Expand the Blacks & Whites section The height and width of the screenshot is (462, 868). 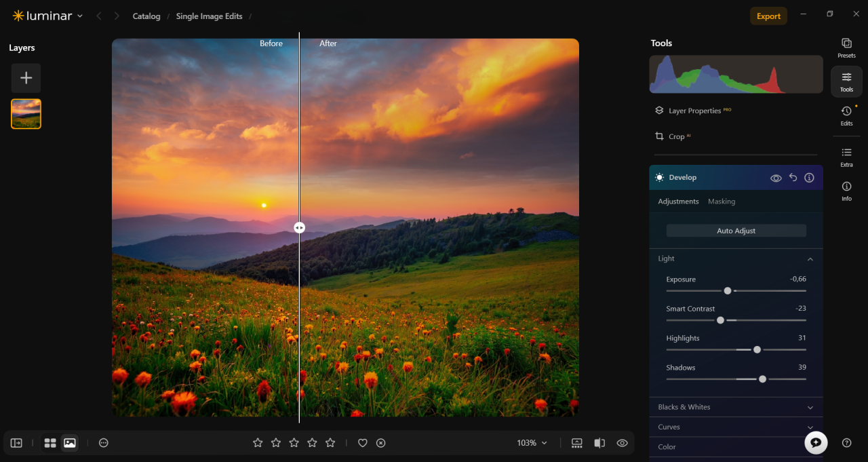736,407
